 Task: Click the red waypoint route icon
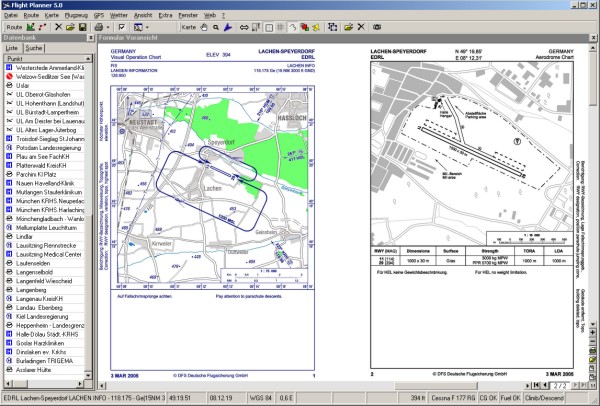click(42, 27)
